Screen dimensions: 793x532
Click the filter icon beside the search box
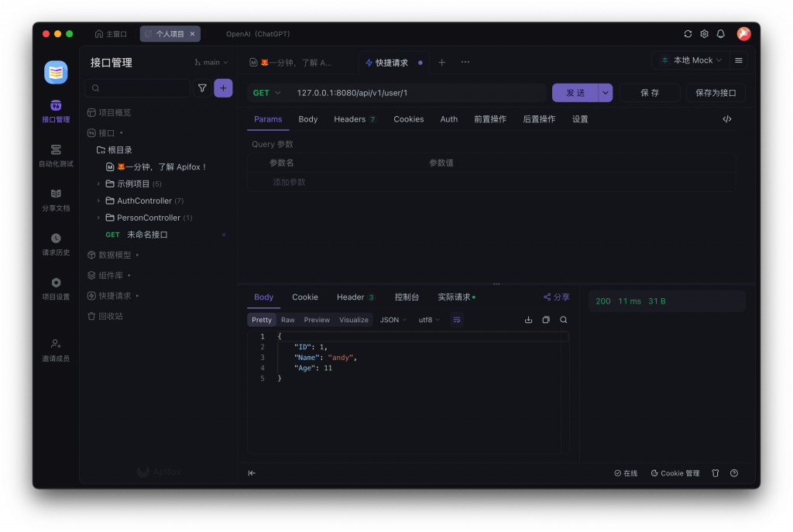pos(202,88)
